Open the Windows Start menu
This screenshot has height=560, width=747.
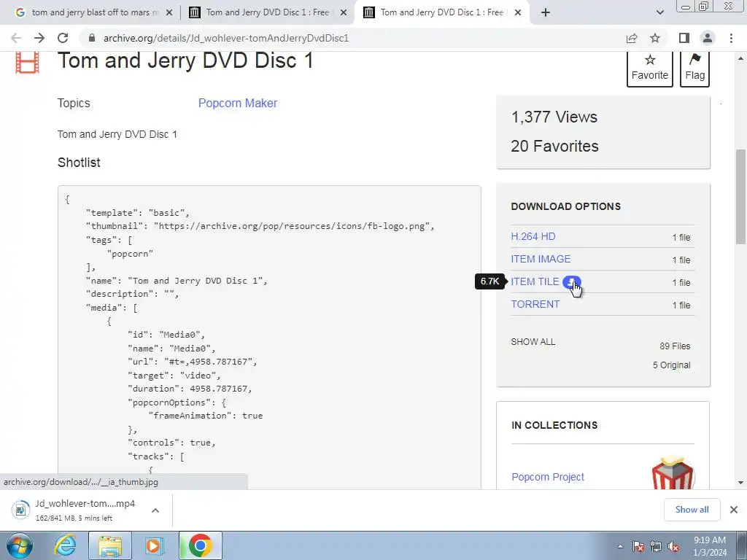coord(19,545)
